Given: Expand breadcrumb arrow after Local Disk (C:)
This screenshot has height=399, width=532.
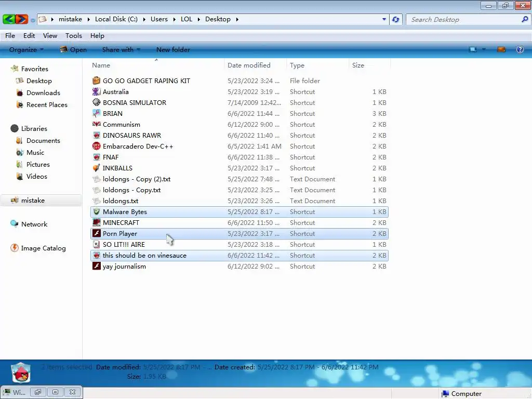Looking at the screenshot, I should tap(144, 19).
